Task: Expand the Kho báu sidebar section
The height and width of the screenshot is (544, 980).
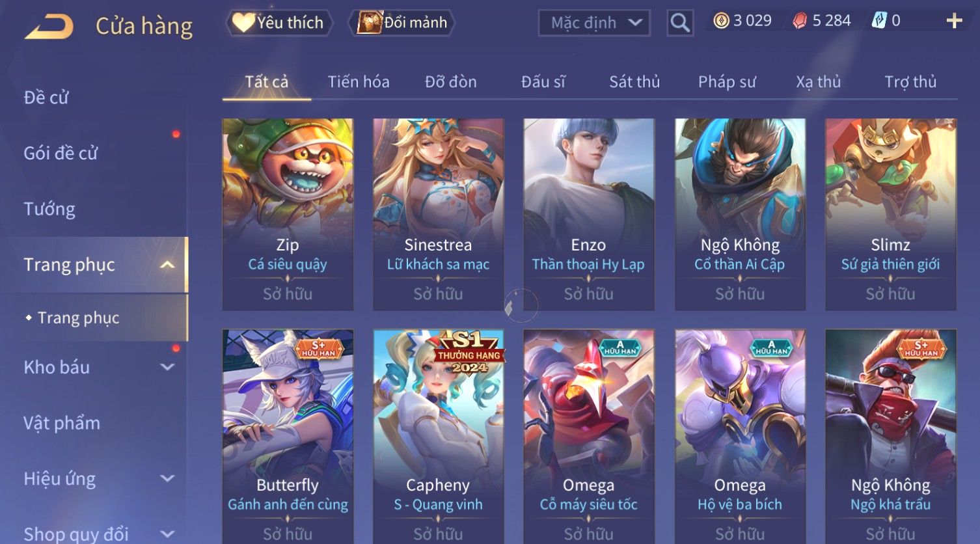Action: (x=167, y=367)
